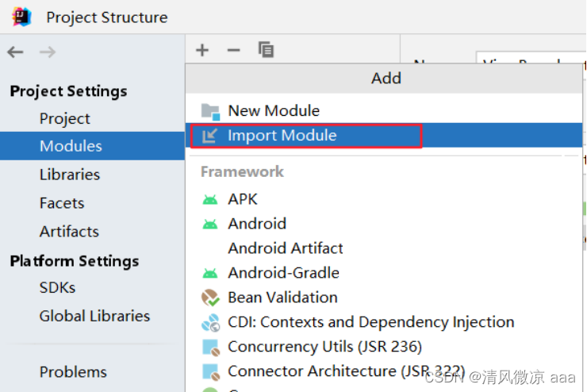This screenshot has width=587, height=392.
Task: Open Artifacts settings page
Action: tap(92, 232)
